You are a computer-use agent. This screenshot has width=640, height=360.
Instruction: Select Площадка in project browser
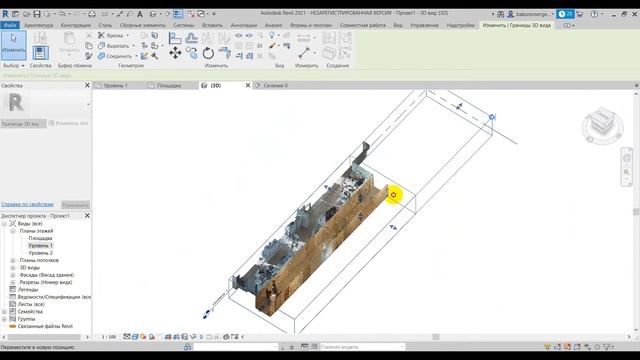[x=40, y=238]
